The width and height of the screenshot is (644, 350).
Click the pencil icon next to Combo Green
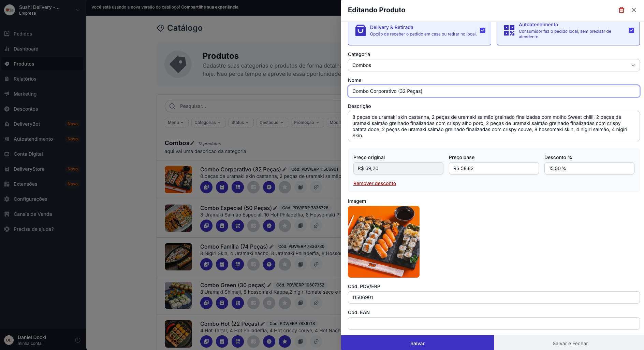(269, 285)
